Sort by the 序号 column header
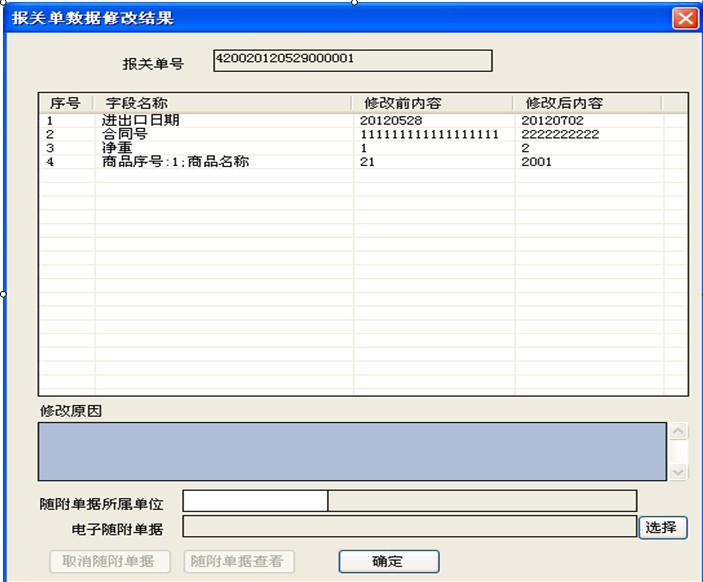This screenshot has height=582, width=703. tap(65, 103)
